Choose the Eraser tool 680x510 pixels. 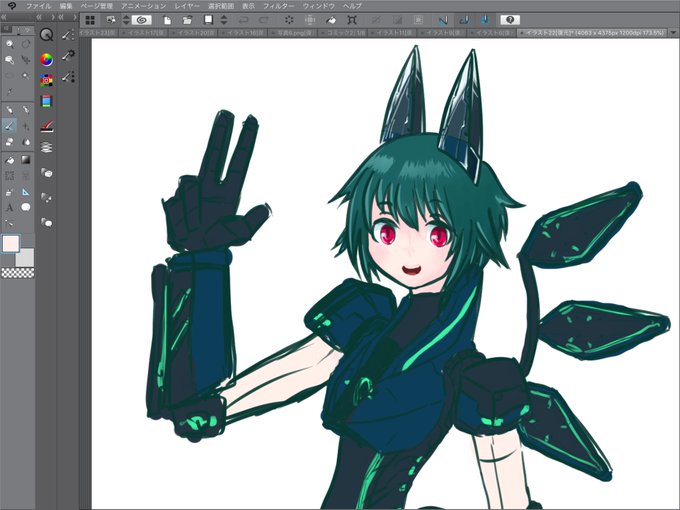pyautogui.click(x=9, y=142)
